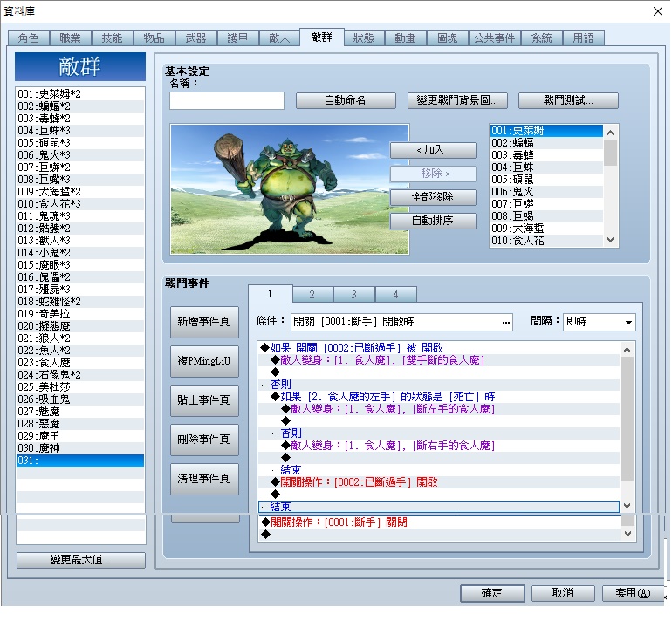Select 敵人變身 雙手斷的食人魔 command line
This screenshot has height=628, width=672.
coord(439,360)
